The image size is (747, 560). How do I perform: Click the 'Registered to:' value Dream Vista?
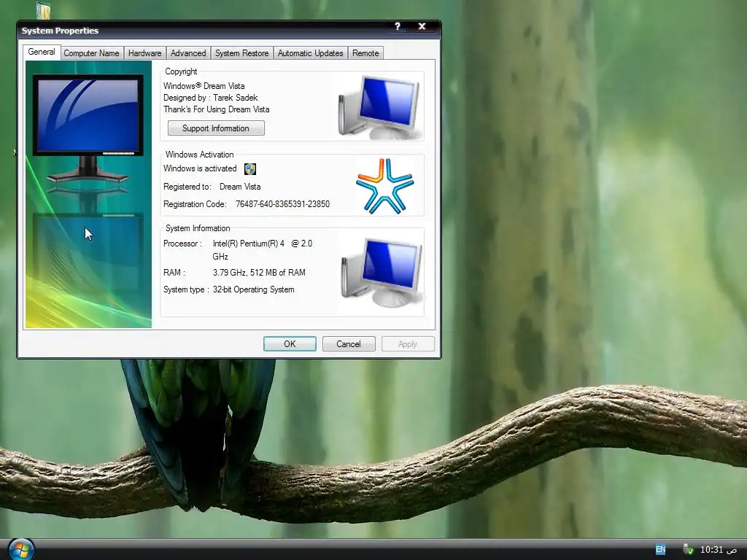pos(240,187)
